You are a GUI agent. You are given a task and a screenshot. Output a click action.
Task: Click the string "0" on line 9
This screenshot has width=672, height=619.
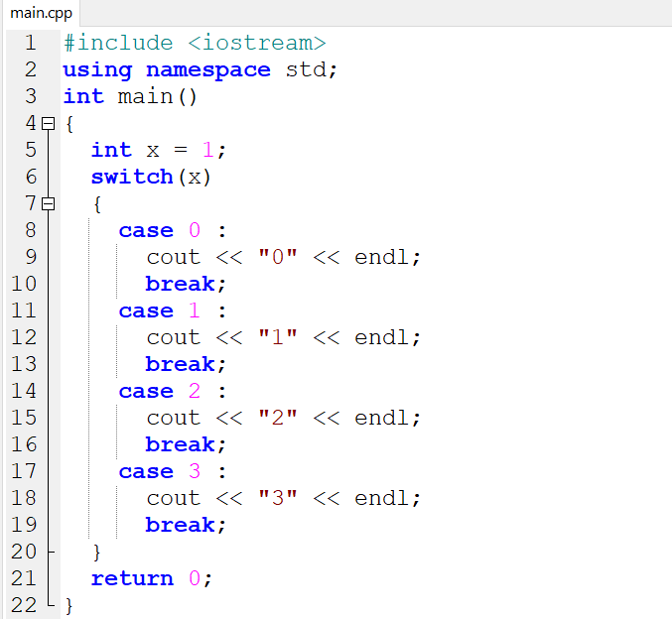click(278, 257)
